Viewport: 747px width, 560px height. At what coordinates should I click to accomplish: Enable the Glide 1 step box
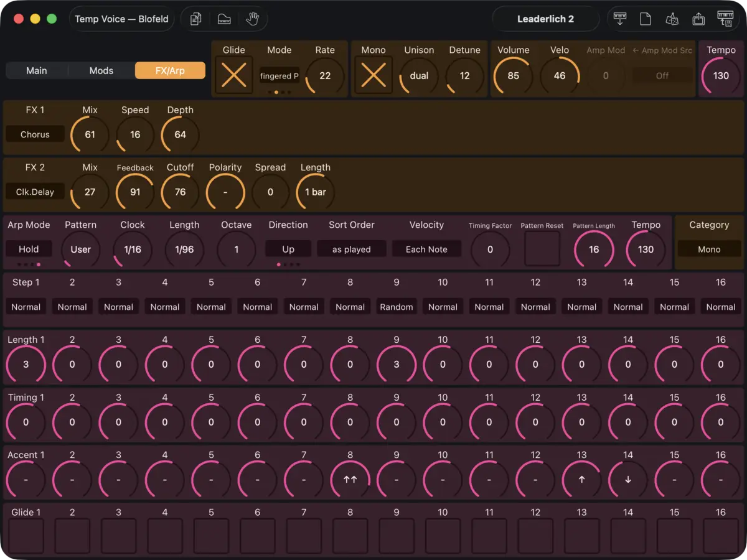pos(26,536)
